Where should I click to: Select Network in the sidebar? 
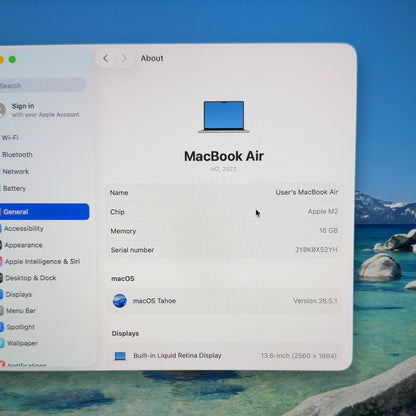[x=16, y=172]
